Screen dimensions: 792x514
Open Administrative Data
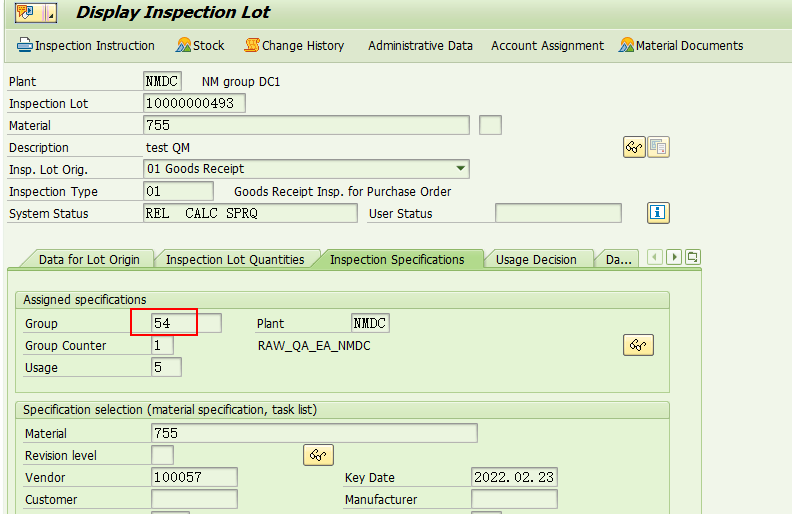pyautogui.click(x=420, y=45)
